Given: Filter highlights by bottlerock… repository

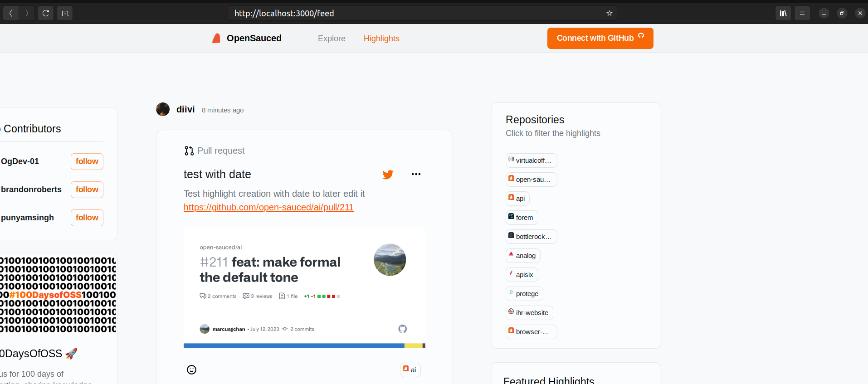Looking at the screenshot, I should click(531, 237).
